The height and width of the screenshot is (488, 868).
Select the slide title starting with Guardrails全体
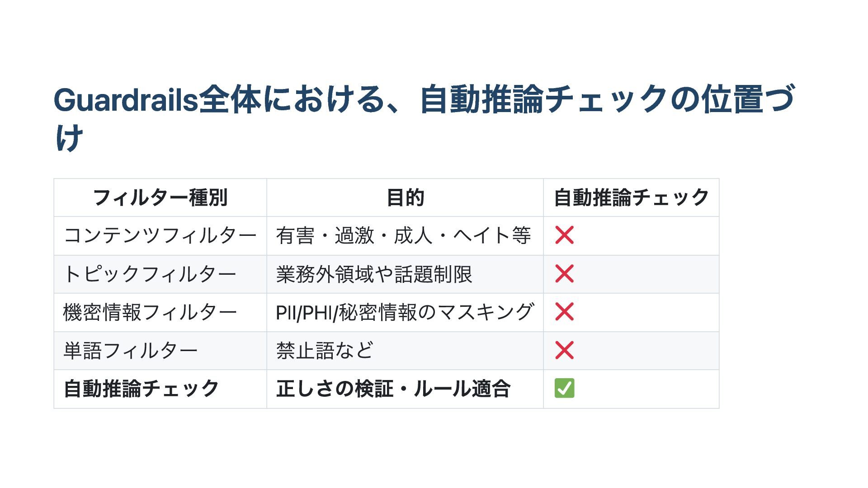click(x=424, y=99)
